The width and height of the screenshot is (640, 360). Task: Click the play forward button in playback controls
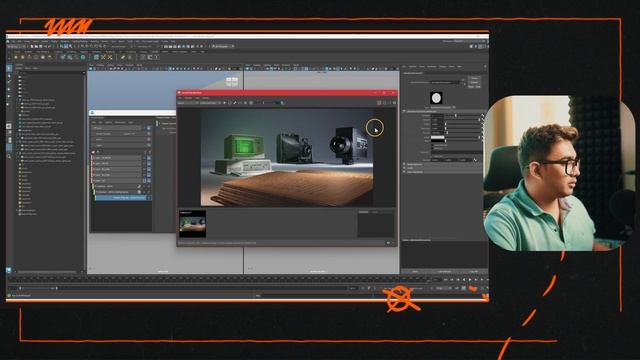[x=470, y=280]
